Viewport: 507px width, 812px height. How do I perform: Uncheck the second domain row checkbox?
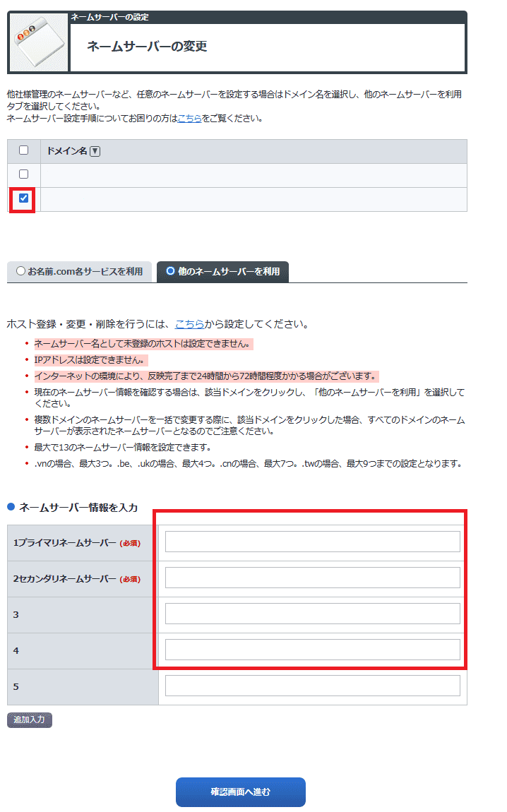24,198
